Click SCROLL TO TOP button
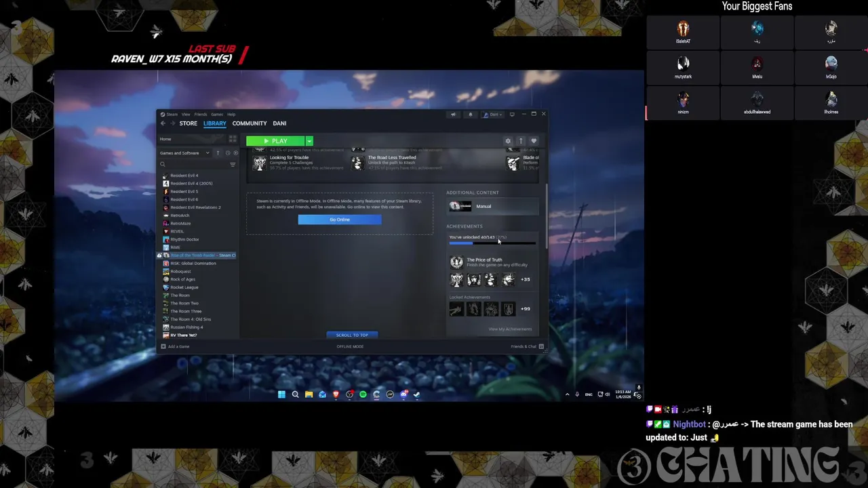Image resolution: width=868 pixels, height=488 pixels. (352, 335)
